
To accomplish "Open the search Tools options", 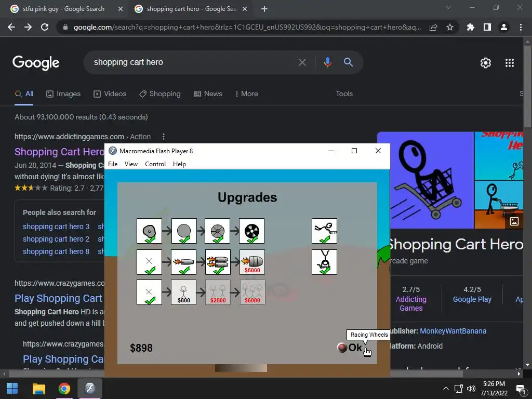I will (344, 94).
